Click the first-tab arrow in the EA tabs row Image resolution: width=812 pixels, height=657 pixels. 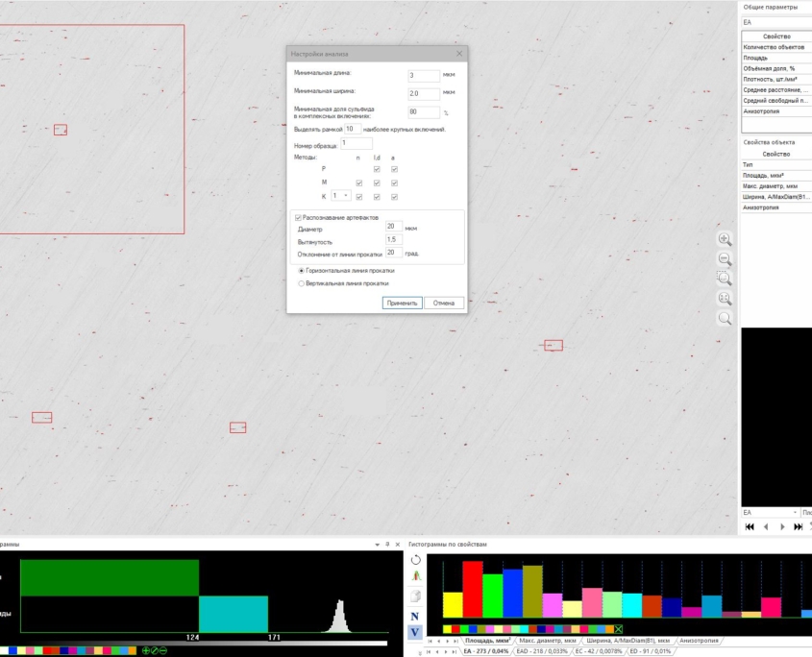pyautogui.click(x=429, y=651)
